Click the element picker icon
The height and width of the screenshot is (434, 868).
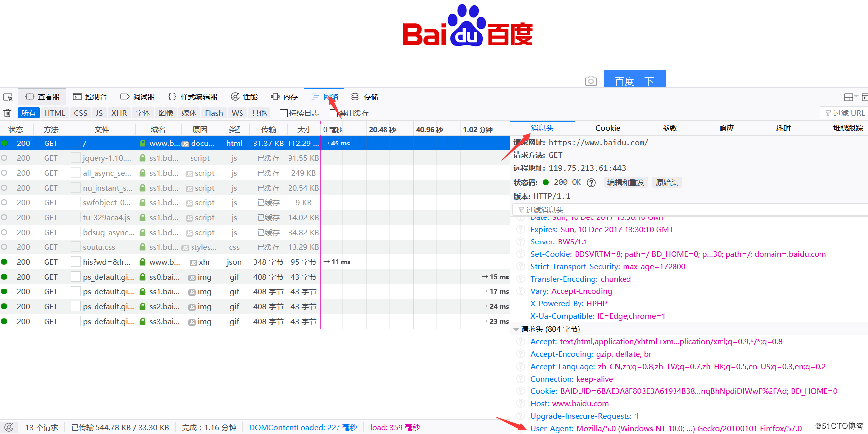[x=8, y=97]
